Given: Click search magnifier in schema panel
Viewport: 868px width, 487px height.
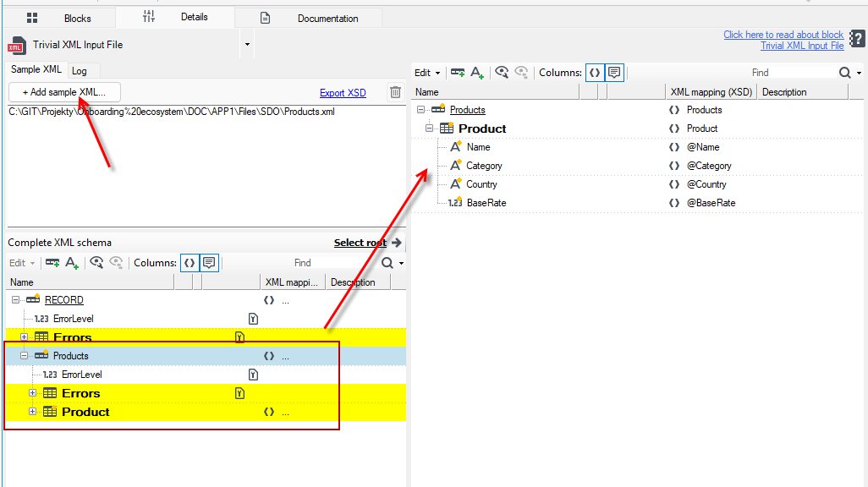Looking at the screenshot, I should coord(387,263).
